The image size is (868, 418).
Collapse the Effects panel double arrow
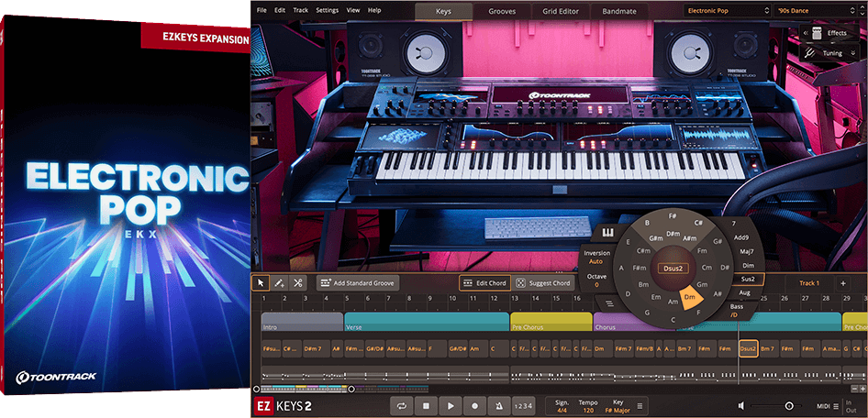806,33
